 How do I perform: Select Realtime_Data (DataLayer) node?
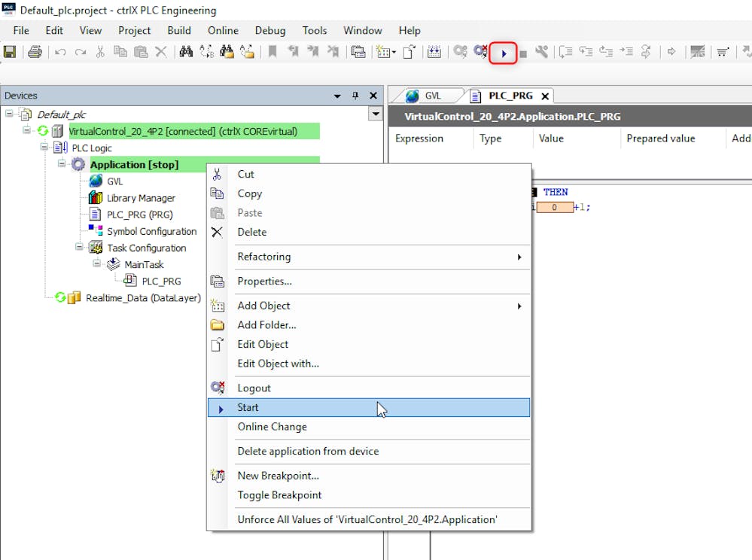pyautogui.click(x=143, y=298)
